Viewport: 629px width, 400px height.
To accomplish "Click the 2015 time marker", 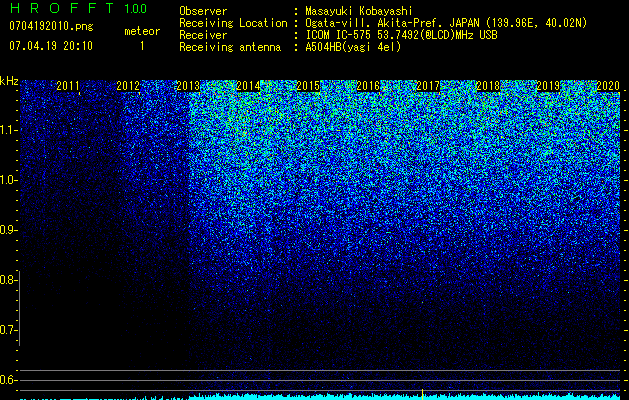I will (x=308, y=85).
